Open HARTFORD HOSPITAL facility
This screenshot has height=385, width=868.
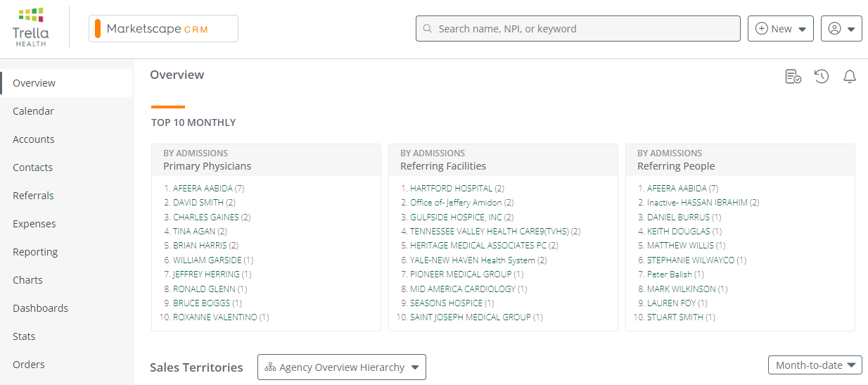[451, 189]
